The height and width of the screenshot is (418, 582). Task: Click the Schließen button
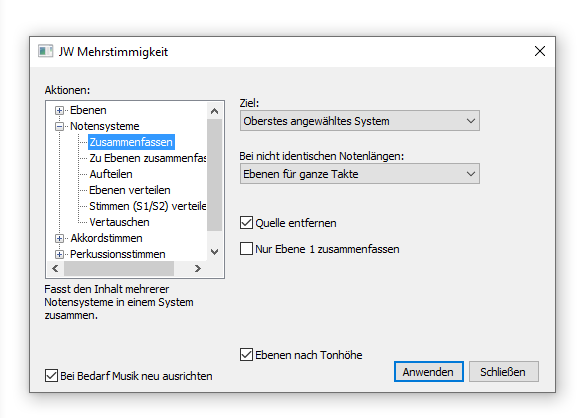(504, 372)
